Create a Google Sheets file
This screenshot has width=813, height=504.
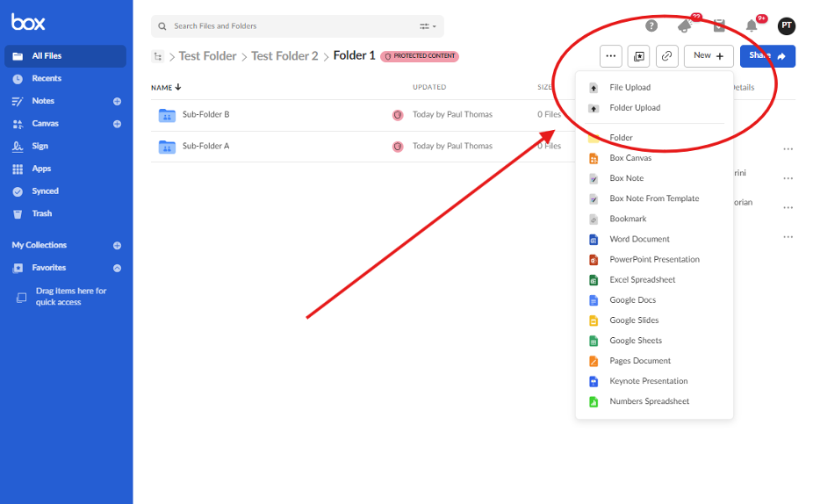click(654, 340)
